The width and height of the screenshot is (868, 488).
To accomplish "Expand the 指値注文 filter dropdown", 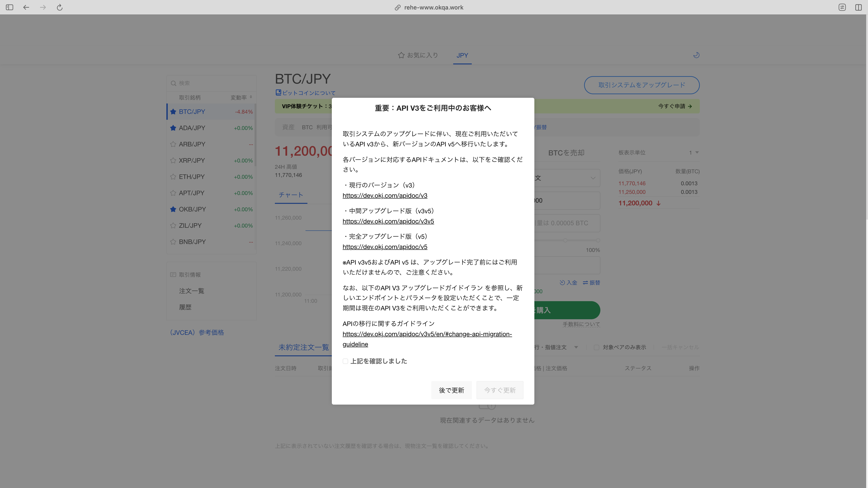I will 576,347.
